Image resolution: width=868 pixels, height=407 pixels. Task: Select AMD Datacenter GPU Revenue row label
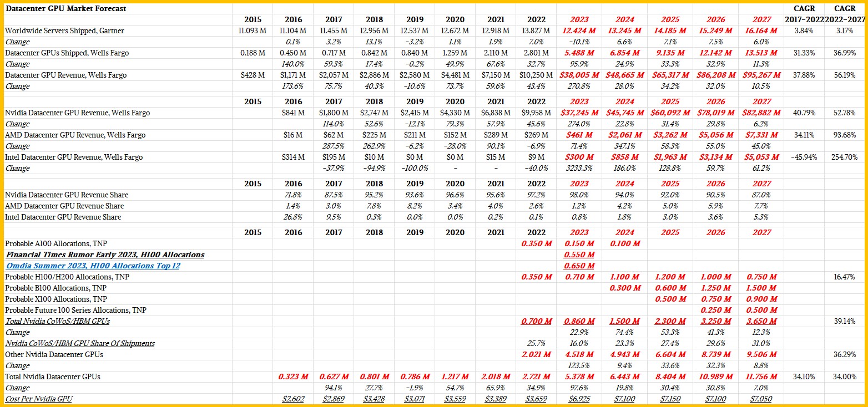click(x=75, y=135)
